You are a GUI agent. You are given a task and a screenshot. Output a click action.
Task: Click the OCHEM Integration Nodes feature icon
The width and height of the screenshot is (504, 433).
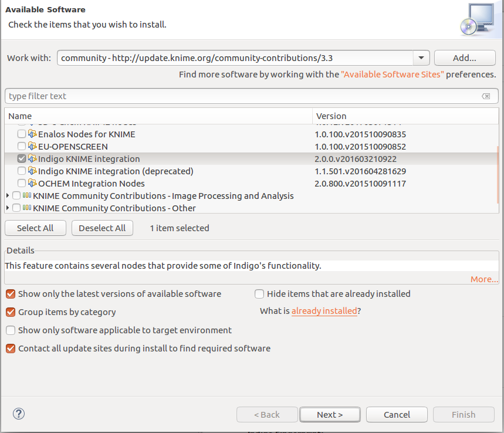(32, 184)
